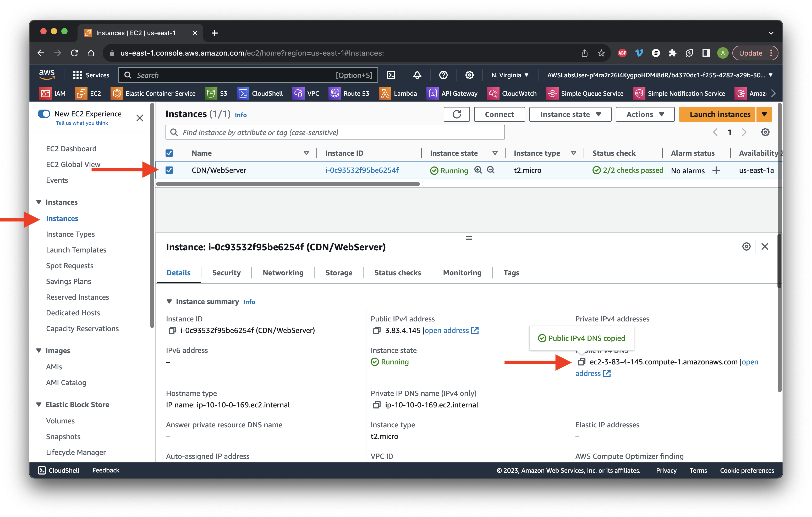Open the AWS home logo
Image resolution: width=812 pixels, height=517 pixels.
coord(47,74)
